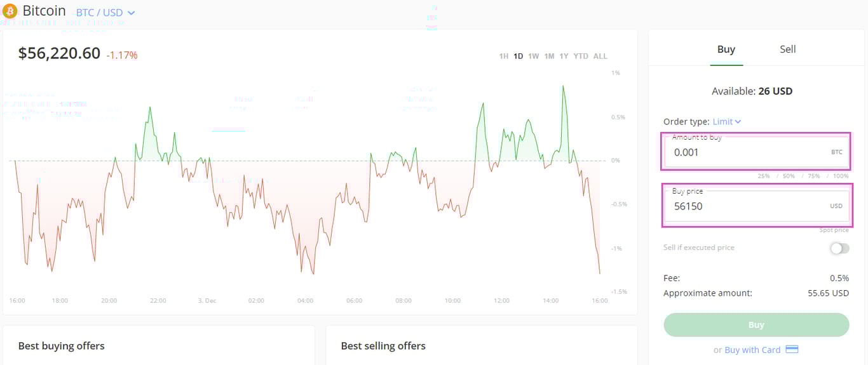Show the 1M chart period

[x=549, y=56]
